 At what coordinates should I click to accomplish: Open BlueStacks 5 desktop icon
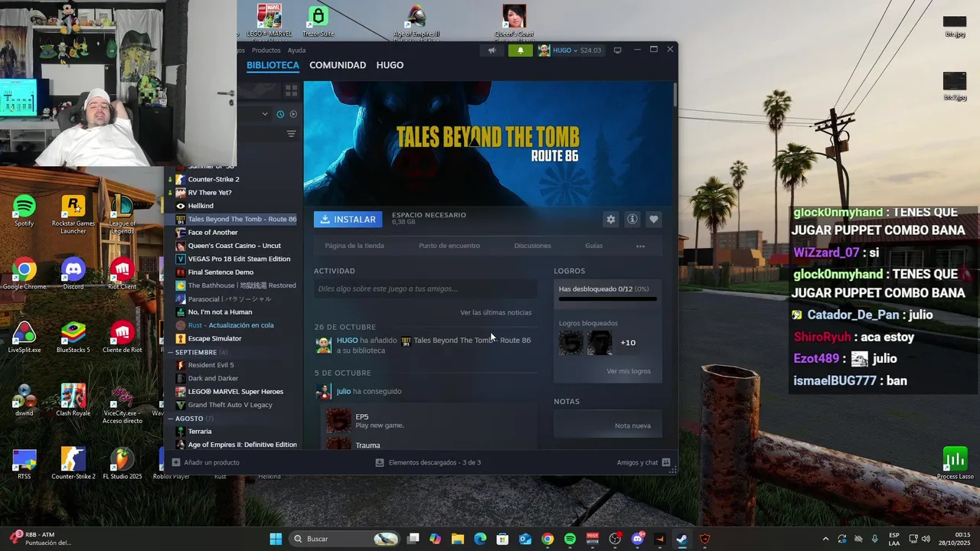pyautogui.click(x=73, y=337)
